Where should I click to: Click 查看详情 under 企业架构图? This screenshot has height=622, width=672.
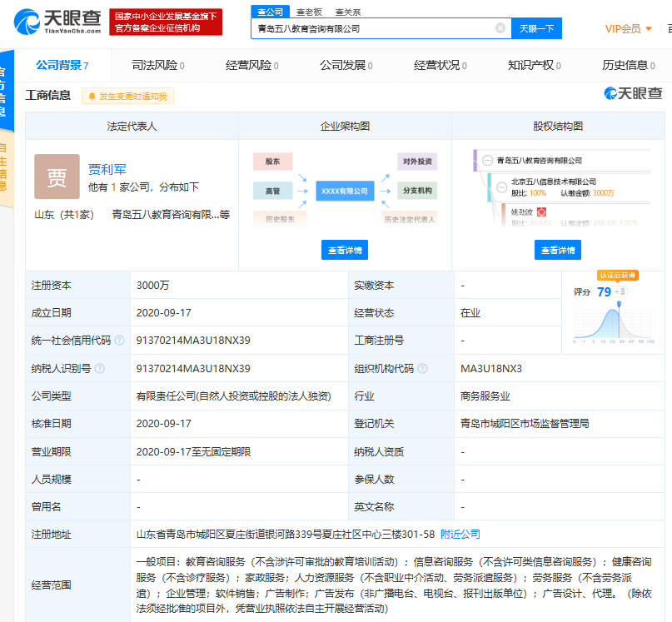(345, 250)
